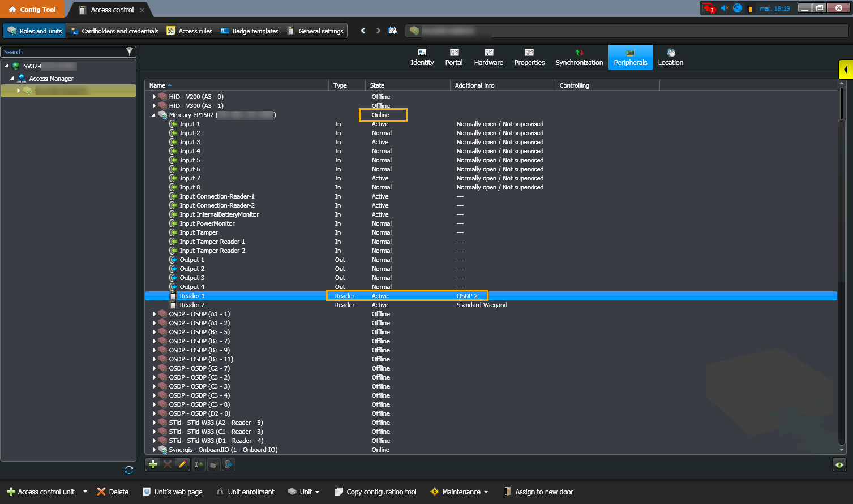Click the blue globe icon in tray
The image size is (853, 504).
click(x=738, y=8)
